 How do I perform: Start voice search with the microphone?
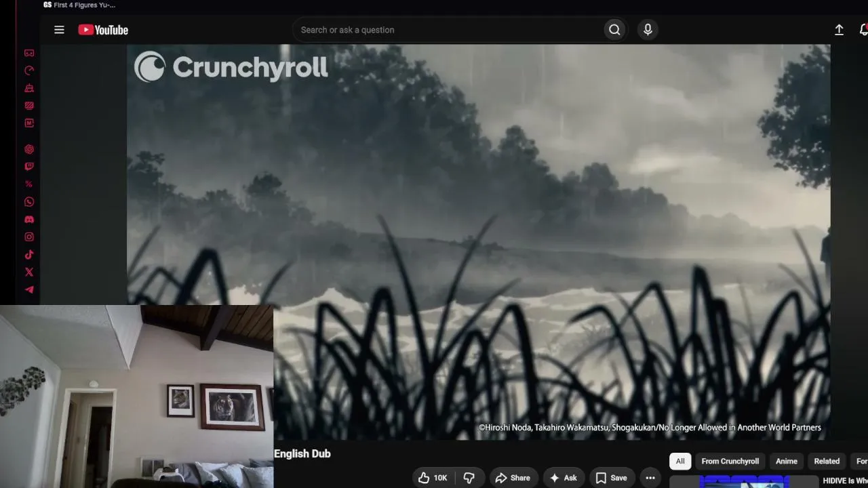point(648,30)
